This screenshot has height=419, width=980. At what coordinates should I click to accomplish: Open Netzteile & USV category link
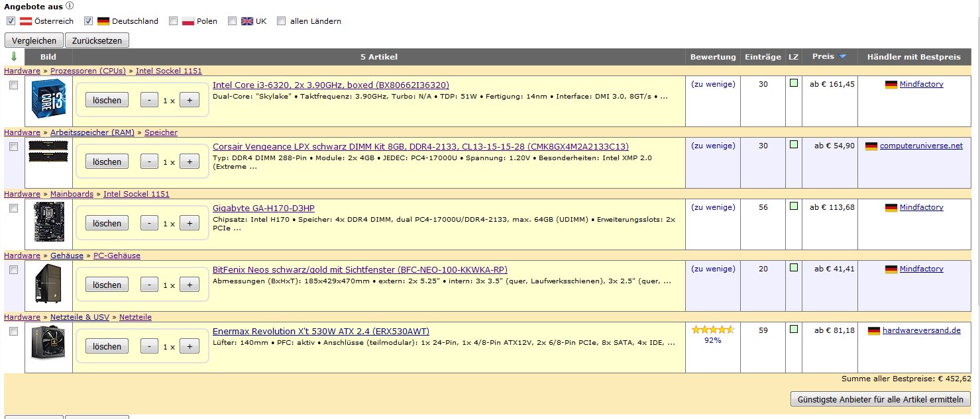pos(80,317)
